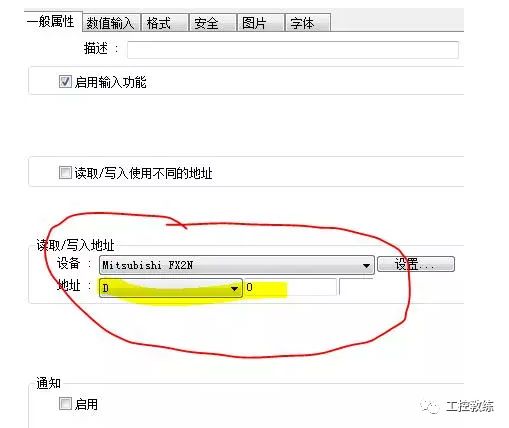
Task: Tick the 启用 checkbox under 通知
Action: tap(65, 404)
